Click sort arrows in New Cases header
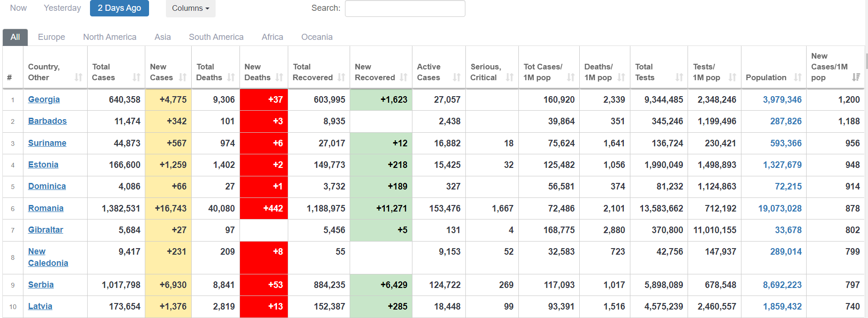This screenshot has height=318, width=868. [x=183, y=77]
